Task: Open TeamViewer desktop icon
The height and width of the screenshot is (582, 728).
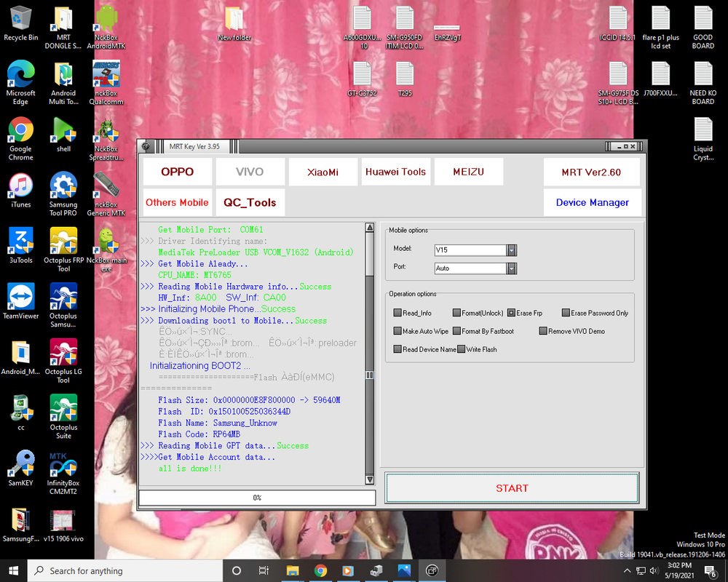Action: pyautogui.click(x=20, y=302)
